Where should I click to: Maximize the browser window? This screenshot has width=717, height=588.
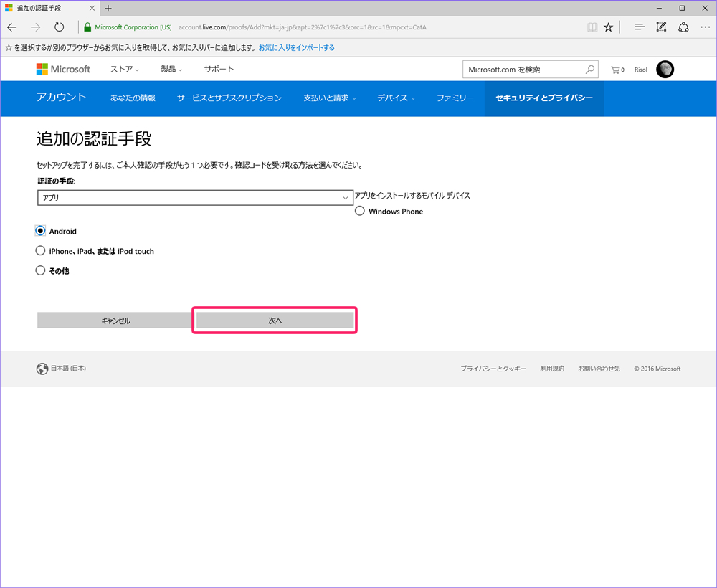tap(682, 8)
